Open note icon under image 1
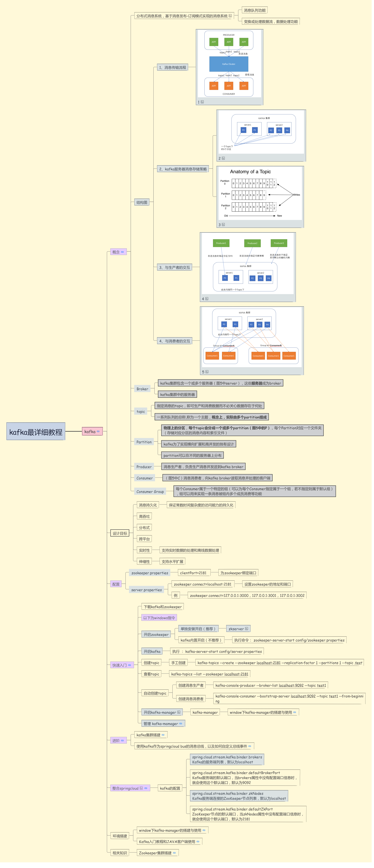The image size is (374, 868). coord(204,102)
